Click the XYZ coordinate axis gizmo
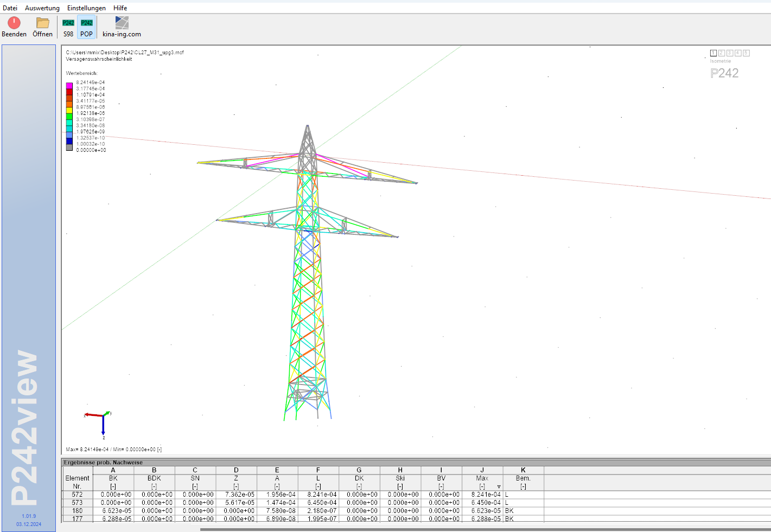Screen dimensions: 771x532 pos(101,421)
